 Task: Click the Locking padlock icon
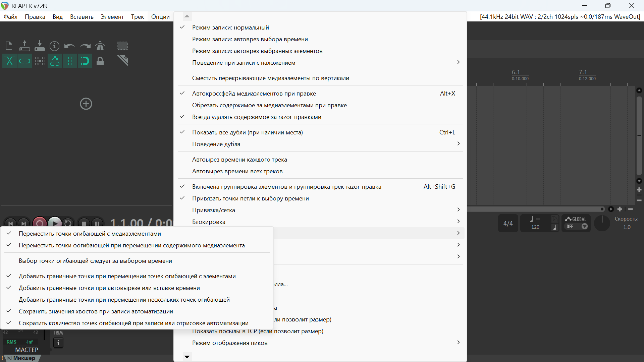[x=100, y=61]
